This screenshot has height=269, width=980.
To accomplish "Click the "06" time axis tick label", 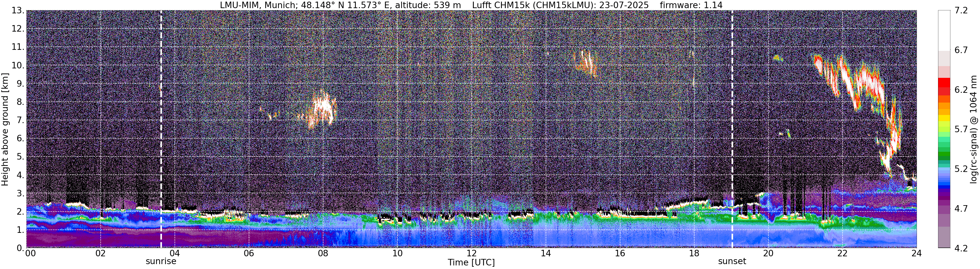I will coord(249,253).
